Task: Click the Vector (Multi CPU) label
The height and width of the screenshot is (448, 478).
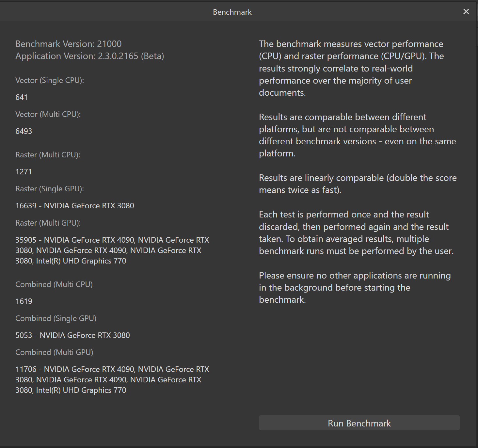Action: [x=48, y=114]
